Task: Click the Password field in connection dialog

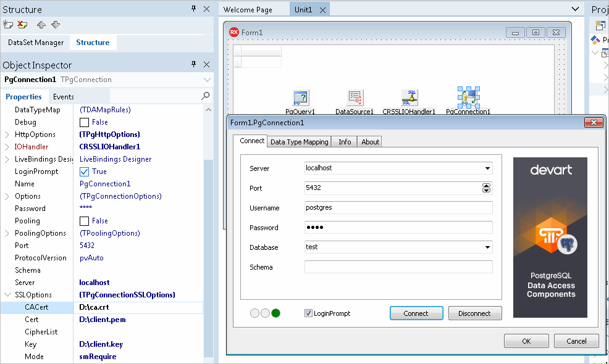Action: [398, 228]
